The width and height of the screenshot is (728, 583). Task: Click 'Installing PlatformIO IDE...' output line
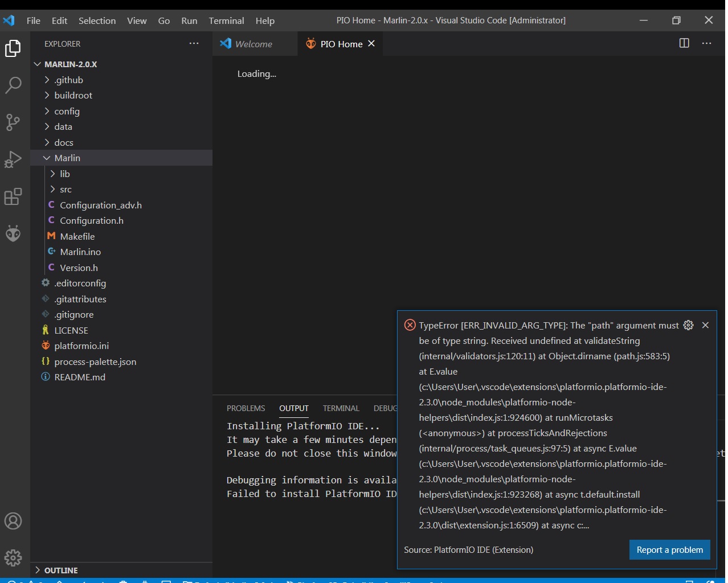(303, 426)
